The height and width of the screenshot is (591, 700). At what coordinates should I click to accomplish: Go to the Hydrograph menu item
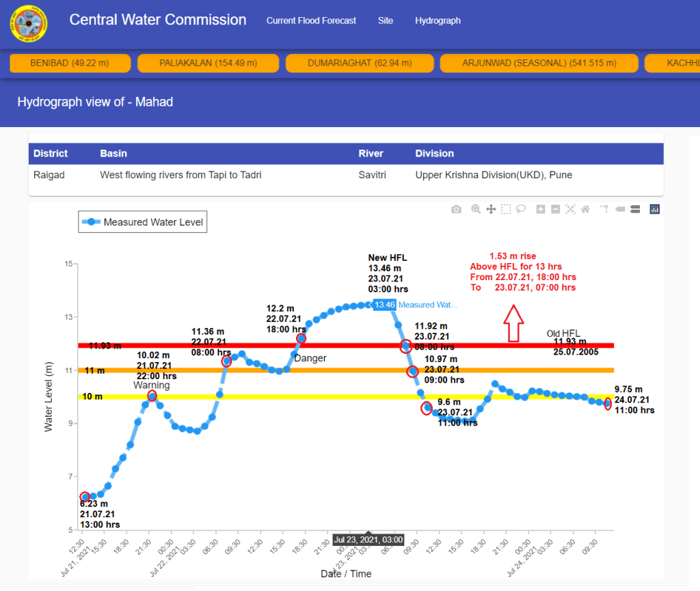[x=437, y=20]
